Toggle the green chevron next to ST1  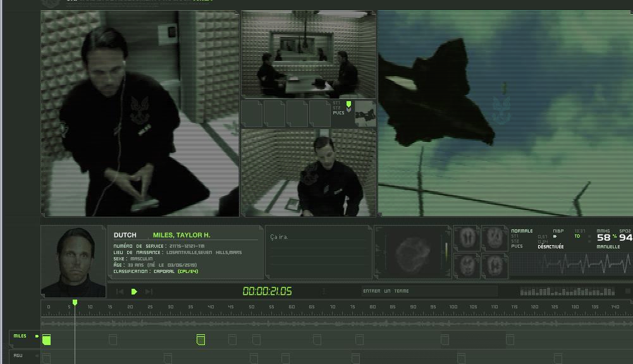[348, 104]
